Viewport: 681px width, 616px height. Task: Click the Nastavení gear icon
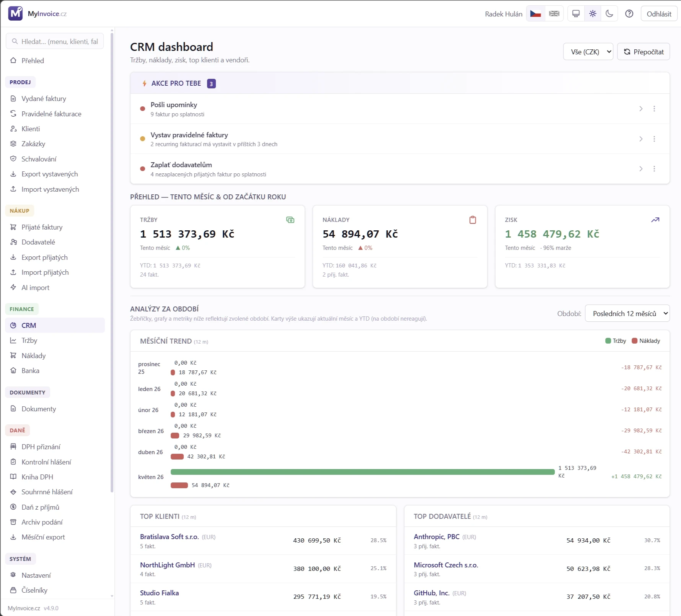13,575
